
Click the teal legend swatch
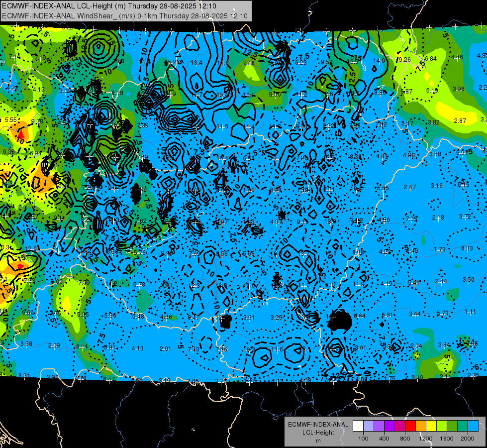463,426
